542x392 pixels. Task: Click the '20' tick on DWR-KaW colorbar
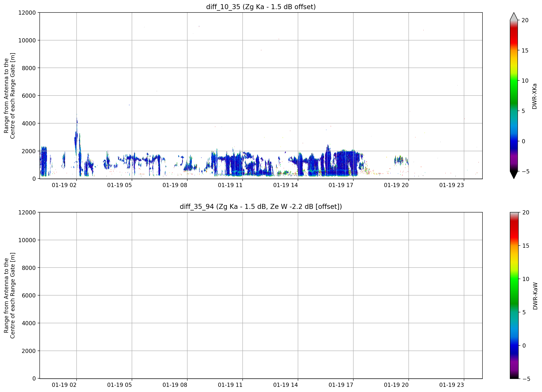[x=526, y=212]
